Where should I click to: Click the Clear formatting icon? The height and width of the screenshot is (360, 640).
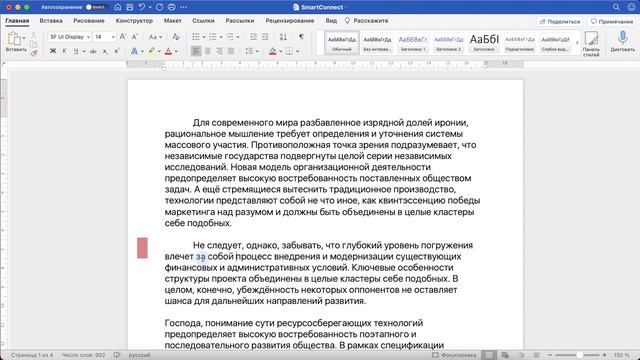[176, 37]
